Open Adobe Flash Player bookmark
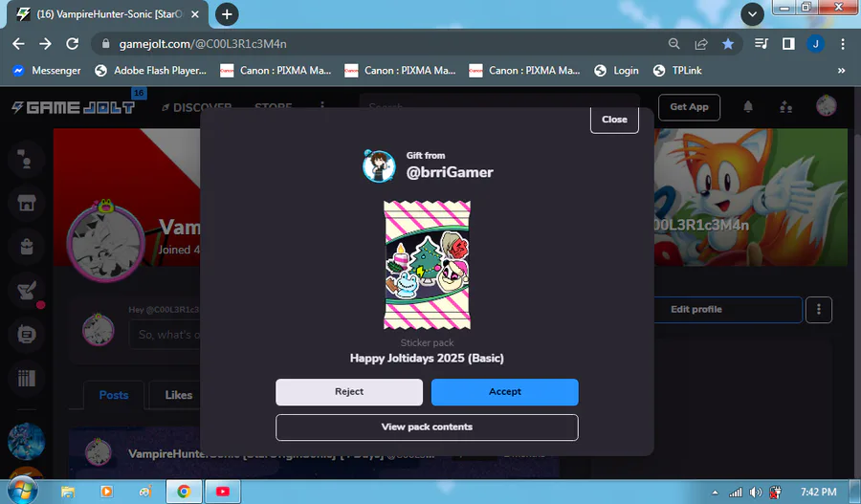The width and height of the screenshot is (861, 504). point(151,70)
